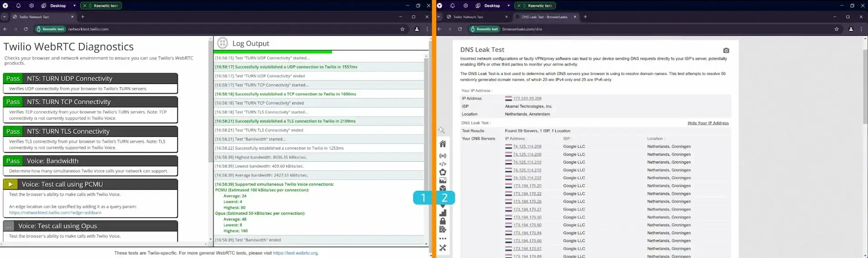Expand the three-dots more menu in sidebar
This screenshot has height=258, width=868.
443,239
